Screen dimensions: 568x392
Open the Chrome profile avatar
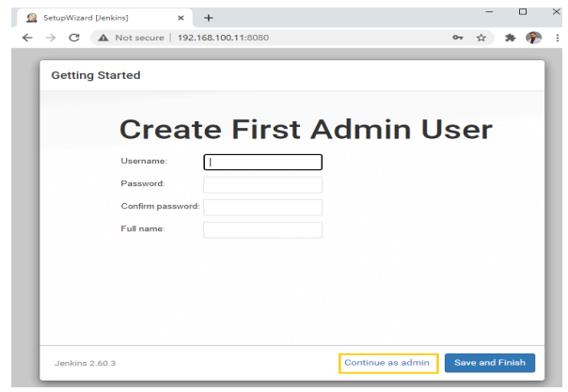point(533,38)
